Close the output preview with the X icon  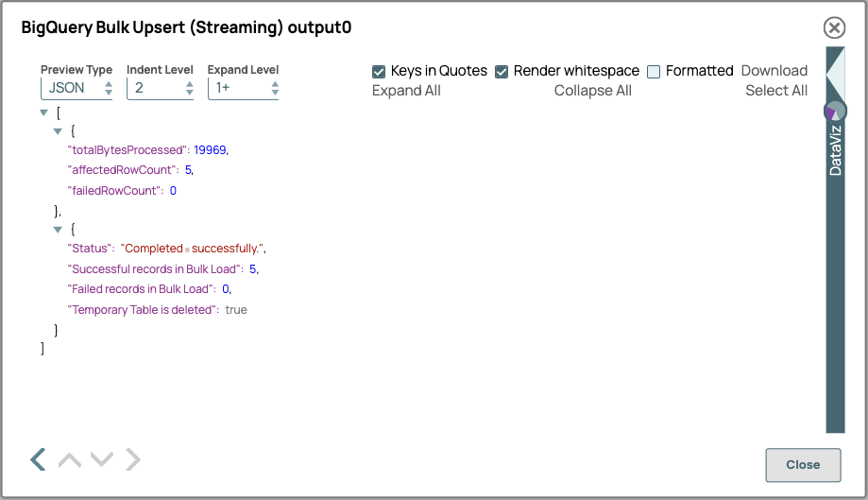834,27
